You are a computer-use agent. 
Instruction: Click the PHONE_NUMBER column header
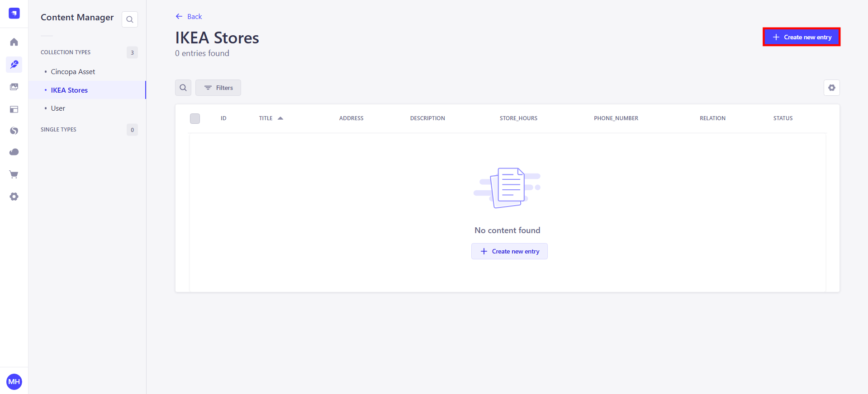point(616,118)
